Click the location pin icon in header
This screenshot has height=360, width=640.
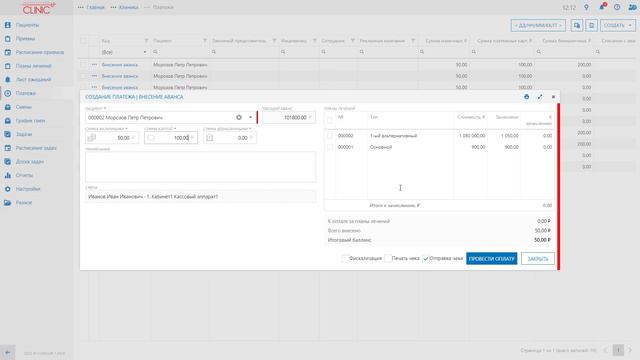(587, 7)
